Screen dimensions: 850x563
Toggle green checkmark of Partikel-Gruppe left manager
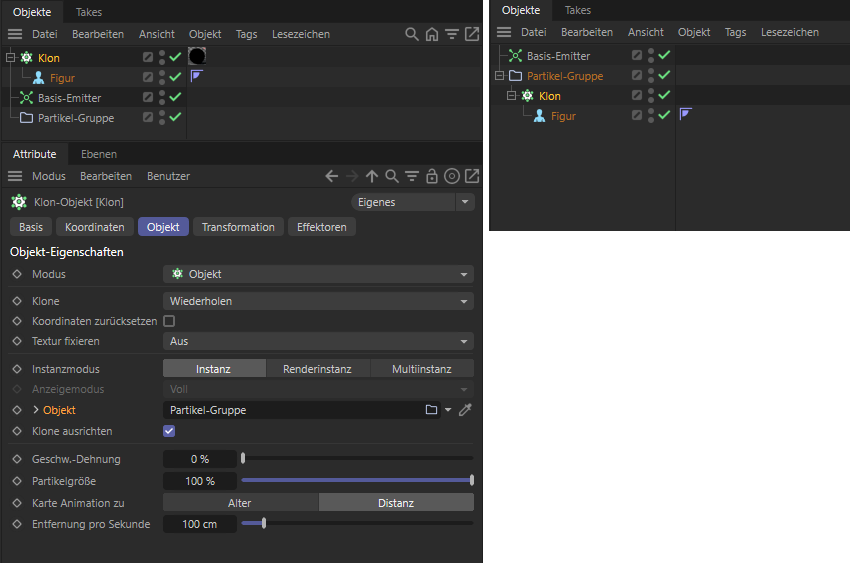[x=175, y=117]
